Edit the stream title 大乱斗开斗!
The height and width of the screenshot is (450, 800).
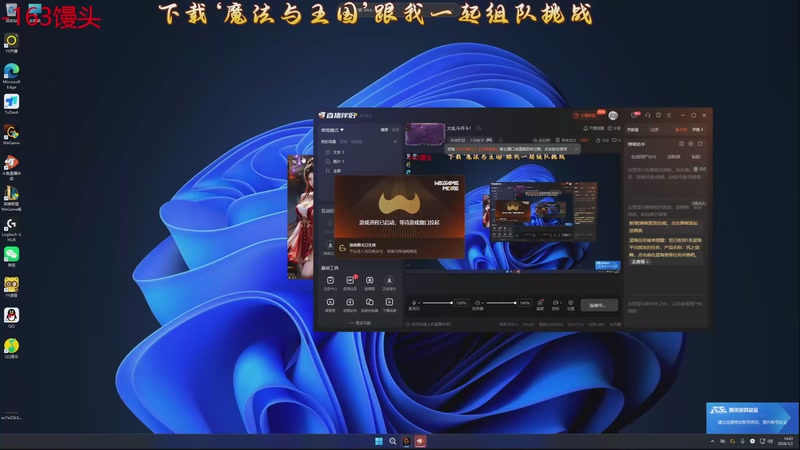point(459,128)
